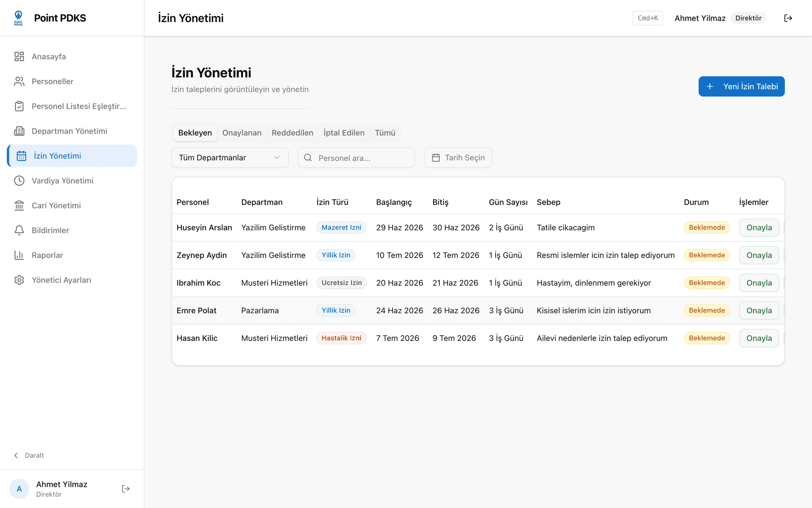Switch to the Reddedilen tab

(x=292, y=133)
